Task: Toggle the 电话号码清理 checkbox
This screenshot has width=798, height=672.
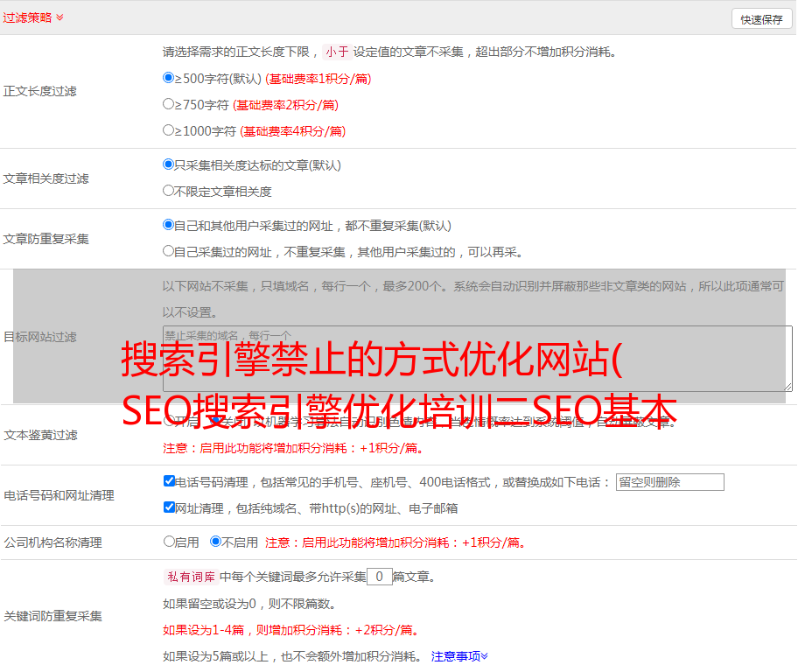Action: [x=170, y=481]
